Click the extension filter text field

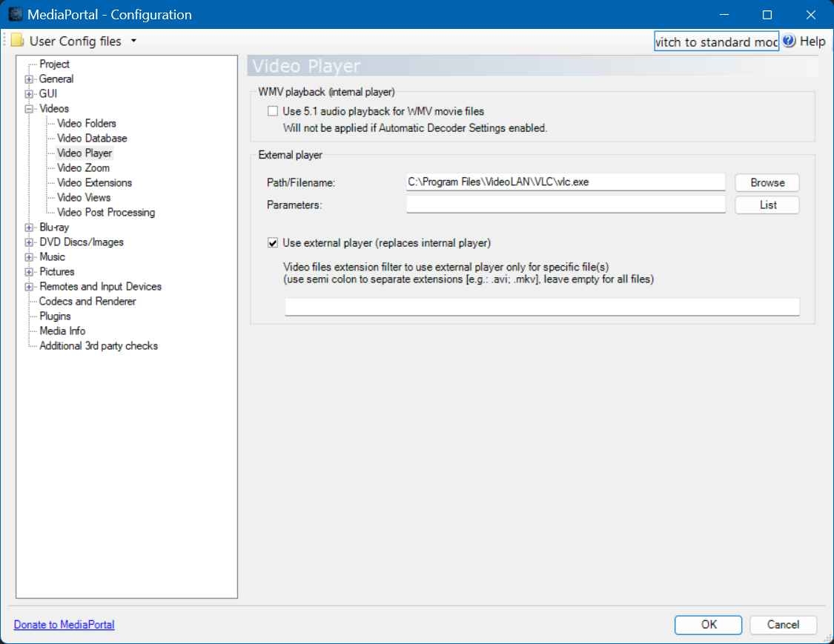pos(542,307)
